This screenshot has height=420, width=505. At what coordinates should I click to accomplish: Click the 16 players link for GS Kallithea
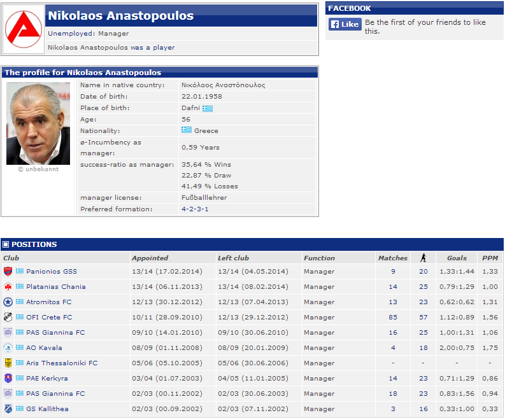(423, 409)
